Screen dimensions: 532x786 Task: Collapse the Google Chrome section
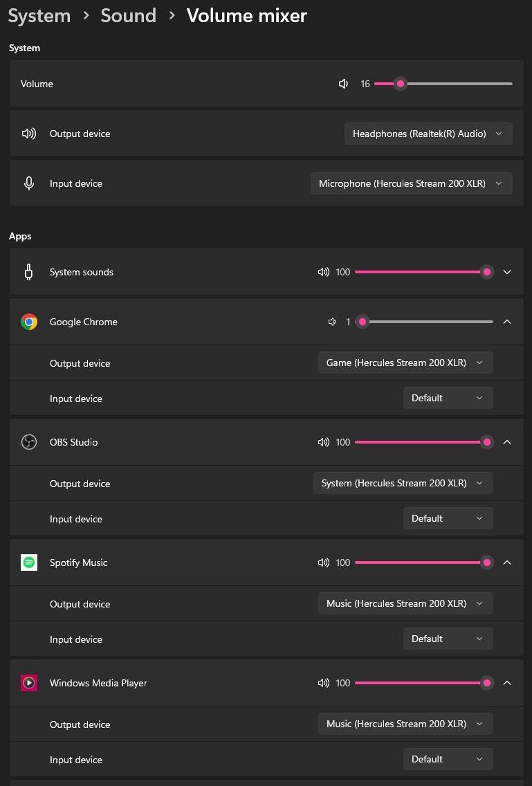507,322
